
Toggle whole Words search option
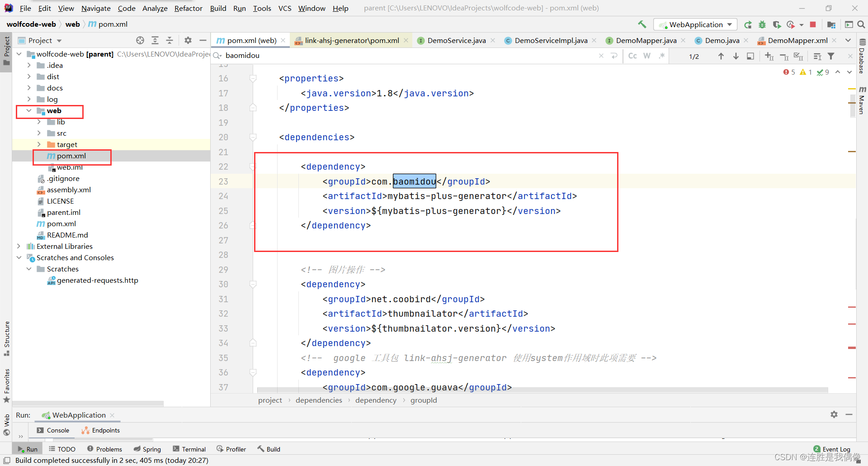[647, 56]
